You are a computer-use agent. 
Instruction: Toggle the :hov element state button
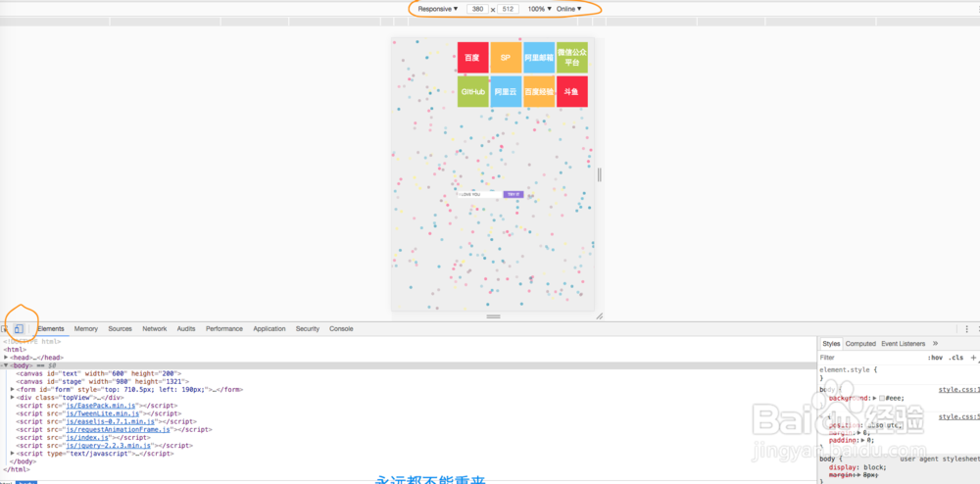tap(936, 358)
